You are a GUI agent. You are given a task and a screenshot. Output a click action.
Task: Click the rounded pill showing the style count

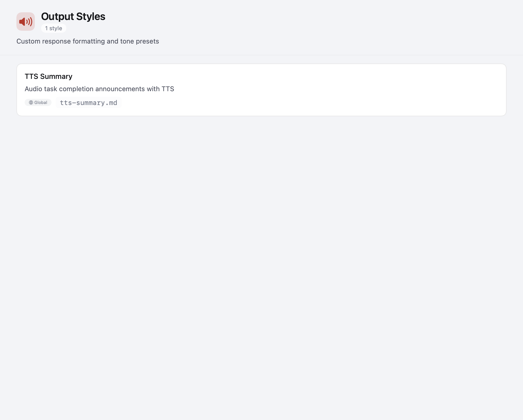53,28
